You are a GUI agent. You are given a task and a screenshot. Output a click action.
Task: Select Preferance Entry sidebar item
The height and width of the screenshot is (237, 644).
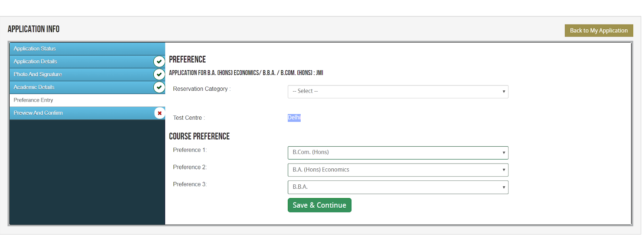coord(87,100)
